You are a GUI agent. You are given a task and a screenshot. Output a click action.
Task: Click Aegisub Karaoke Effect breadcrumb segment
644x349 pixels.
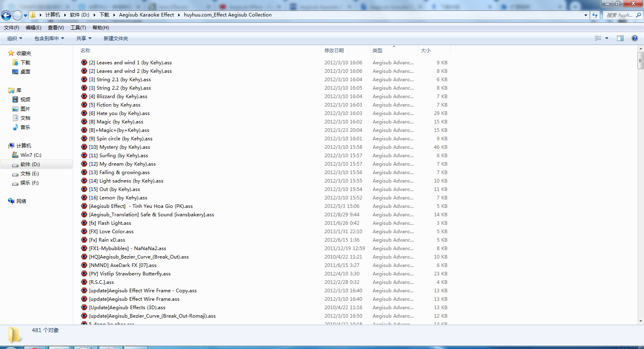pos(147,15)
